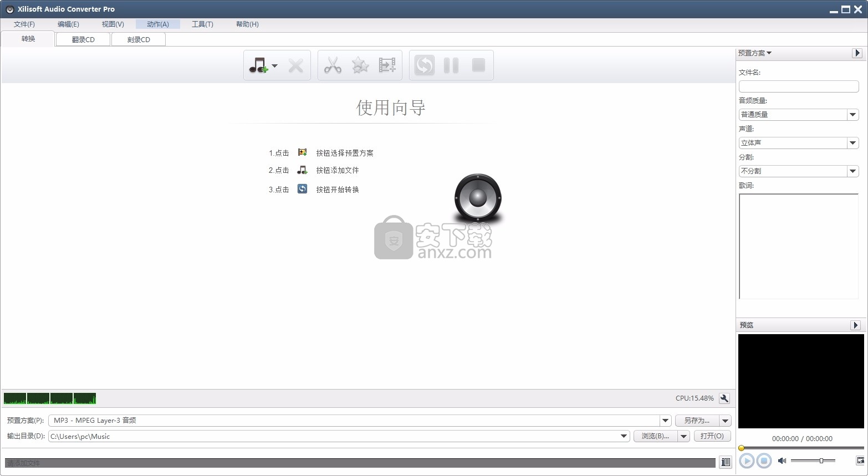Open the 另存为 dropdown arrow
This screenshot has height=476, width=868.
pos(725,421)
